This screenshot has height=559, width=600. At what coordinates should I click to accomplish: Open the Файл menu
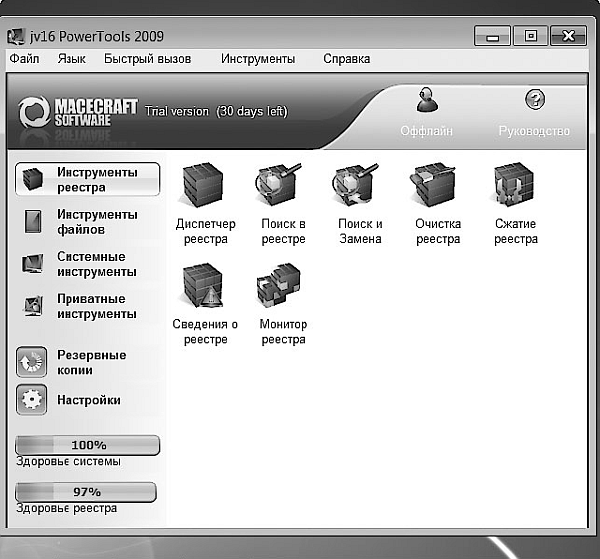click(x=24, y=59)
